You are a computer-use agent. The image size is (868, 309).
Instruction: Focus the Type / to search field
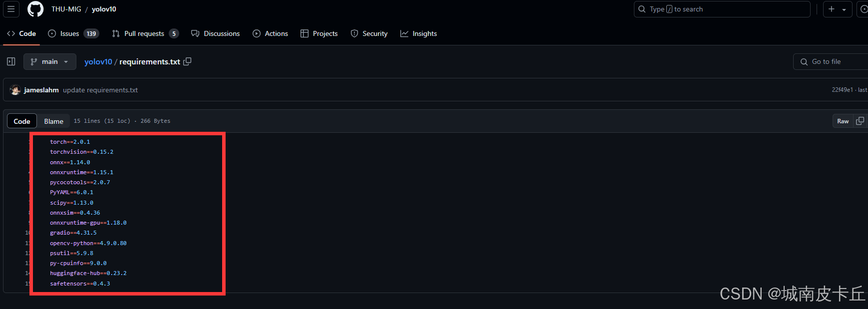click(x=722, y=9)
